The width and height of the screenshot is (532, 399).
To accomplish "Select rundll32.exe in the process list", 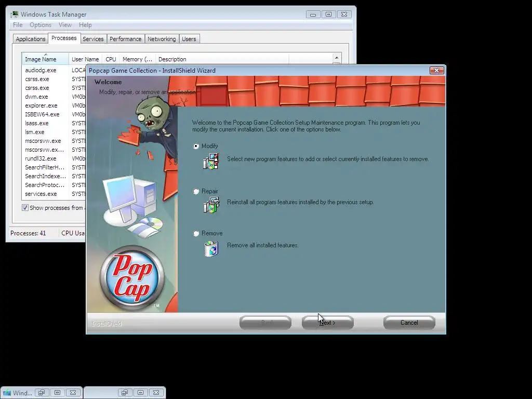I will coord(41,158).
